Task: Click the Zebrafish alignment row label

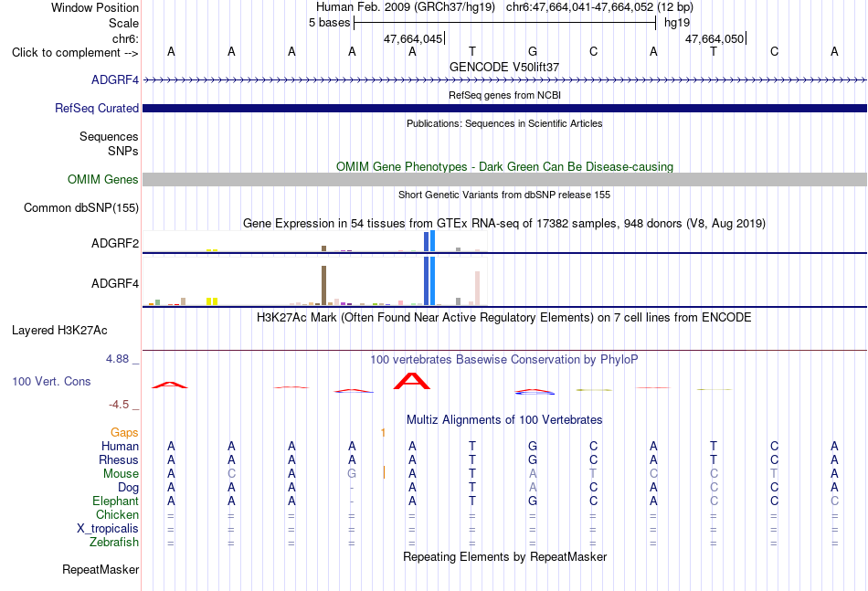Action: tap(114, 543)
